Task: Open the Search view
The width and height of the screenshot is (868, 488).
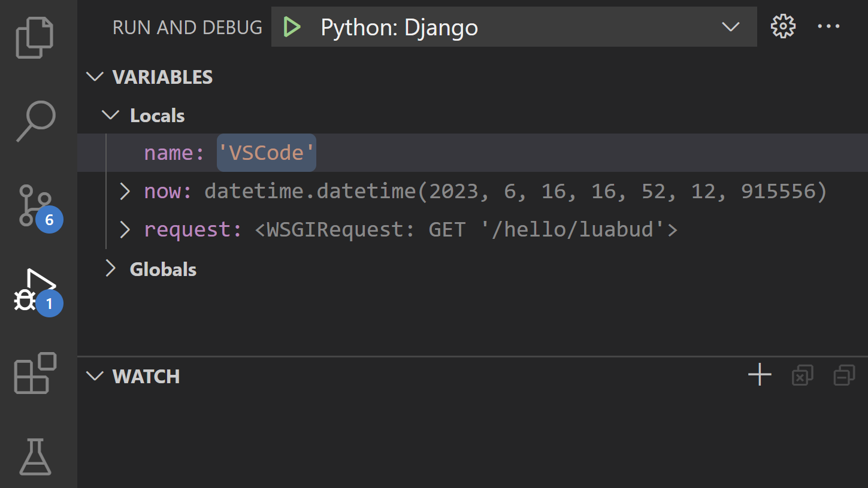Action: pyautogui.click(x=34, y=121)
